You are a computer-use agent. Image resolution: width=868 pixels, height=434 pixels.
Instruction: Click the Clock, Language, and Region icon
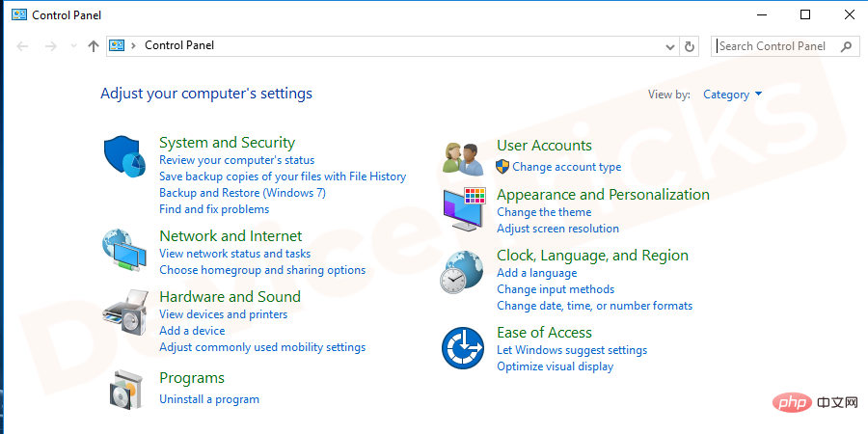click(462, 272)
